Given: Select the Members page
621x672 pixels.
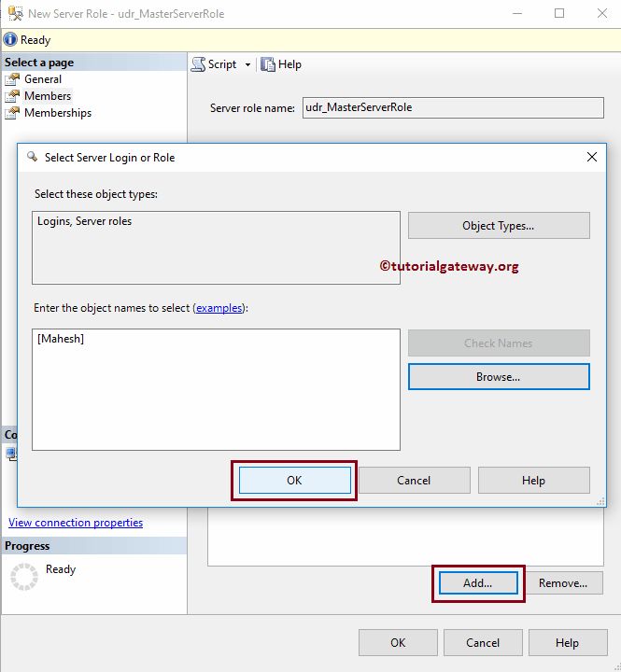Looking at the screenshot, I should [48, 96].
